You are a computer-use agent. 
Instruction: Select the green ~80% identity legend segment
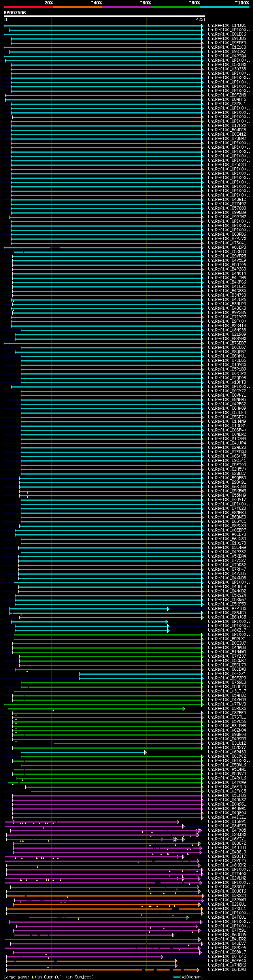point(175,7)
